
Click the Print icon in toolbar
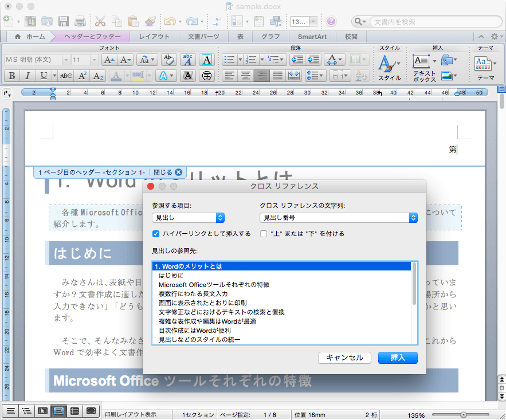[80, 22]
